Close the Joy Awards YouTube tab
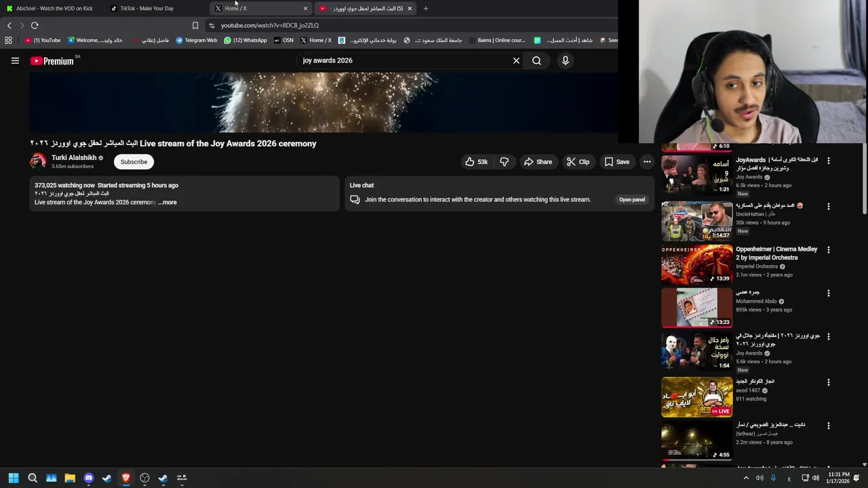Screen dimensions: 868x488 [x=410, y=8]
